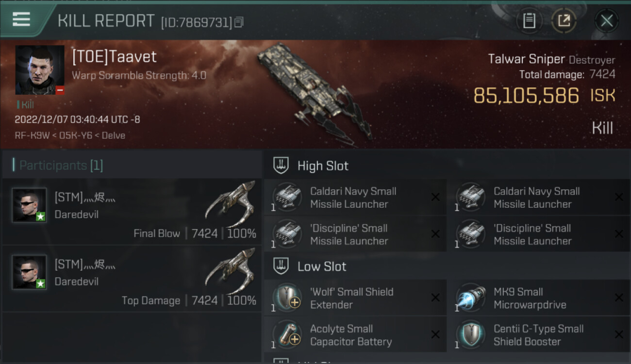631x364 pixels.
Task: Click the Top Damage pilot portrait
Action: pos(30,272)
